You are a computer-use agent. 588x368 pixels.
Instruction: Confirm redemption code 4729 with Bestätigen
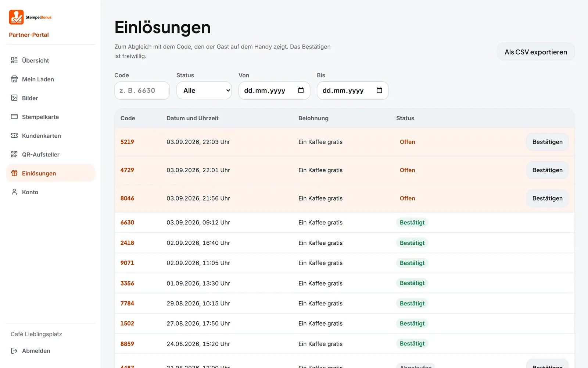pyautogui.click(x=548, y=170)
